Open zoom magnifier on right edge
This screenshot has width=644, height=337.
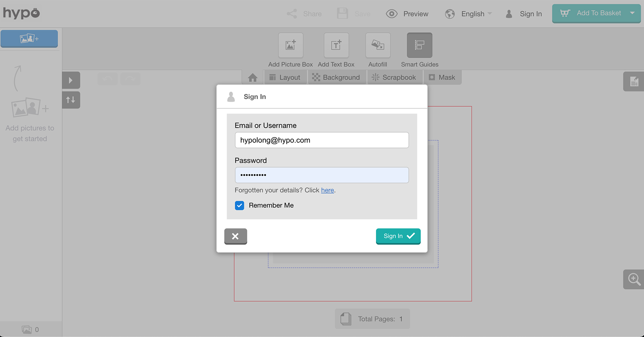(x=634, y=279)
